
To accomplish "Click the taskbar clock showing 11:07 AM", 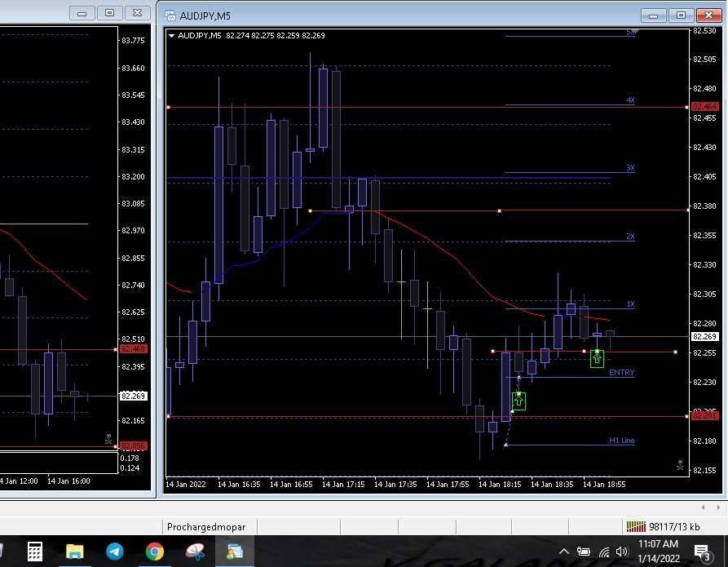I will [x=658, y=551].
